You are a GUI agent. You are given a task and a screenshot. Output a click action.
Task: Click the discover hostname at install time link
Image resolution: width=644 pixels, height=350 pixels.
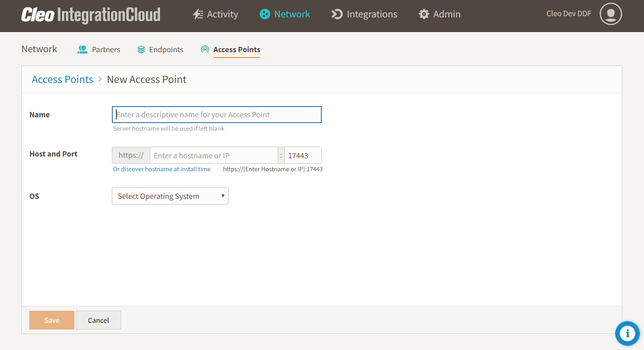point(161,169)
